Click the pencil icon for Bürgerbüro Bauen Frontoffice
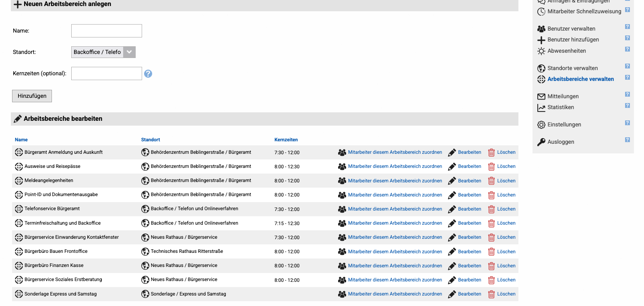Screen dimensions: 644x306 (452, 252)
